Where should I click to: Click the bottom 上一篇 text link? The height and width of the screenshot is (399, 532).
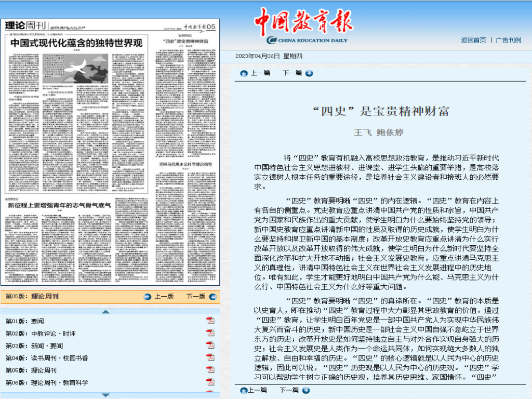click(x=257, y=390)
